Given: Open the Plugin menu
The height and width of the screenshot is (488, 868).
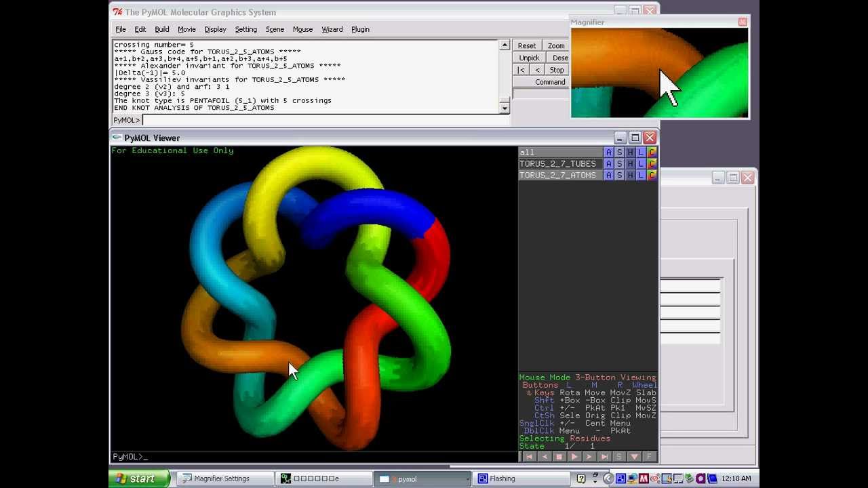Looking at the screenshot, I should click(360, 29).
